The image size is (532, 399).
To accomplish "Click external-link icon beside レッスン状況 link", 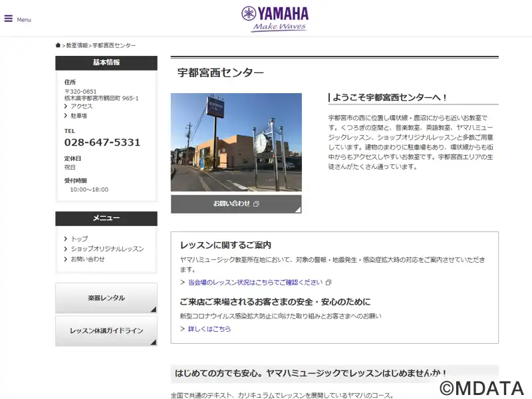I will pos(329,282).
